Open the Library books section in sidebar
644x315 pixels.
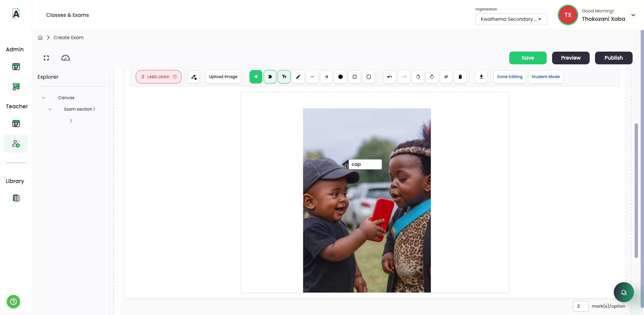pyautogui.click(x=16, y=198)
